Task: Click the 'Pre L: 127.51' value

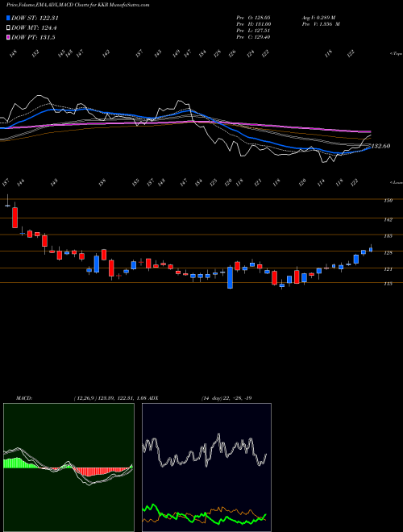Action: (253, 31)
